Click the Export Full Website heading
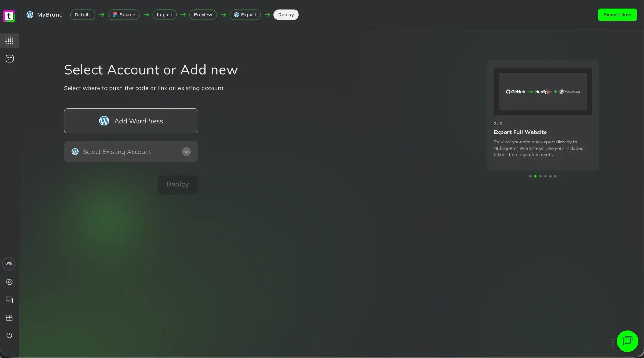Screen dimensions: 644x358 [520, 132]
